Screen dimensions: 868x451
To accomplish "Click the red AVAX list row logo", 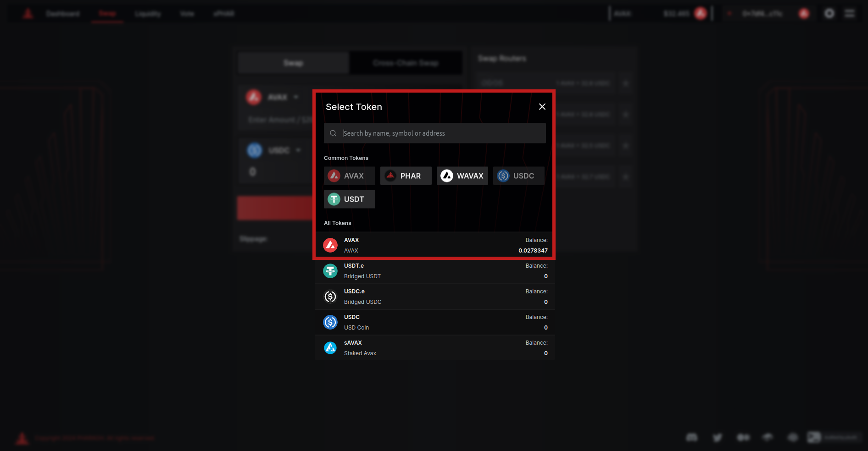I will (x=330, y=245).
